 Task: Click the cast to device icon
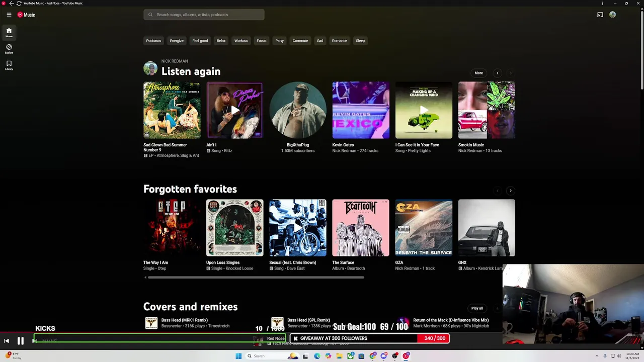click(x=600, y=15)
